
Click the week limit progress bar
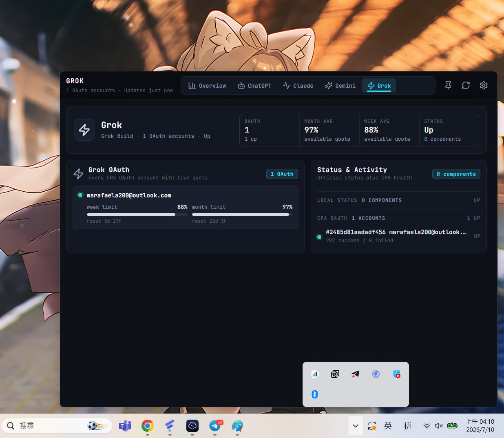pyautogui.click(x=137, y=215)
